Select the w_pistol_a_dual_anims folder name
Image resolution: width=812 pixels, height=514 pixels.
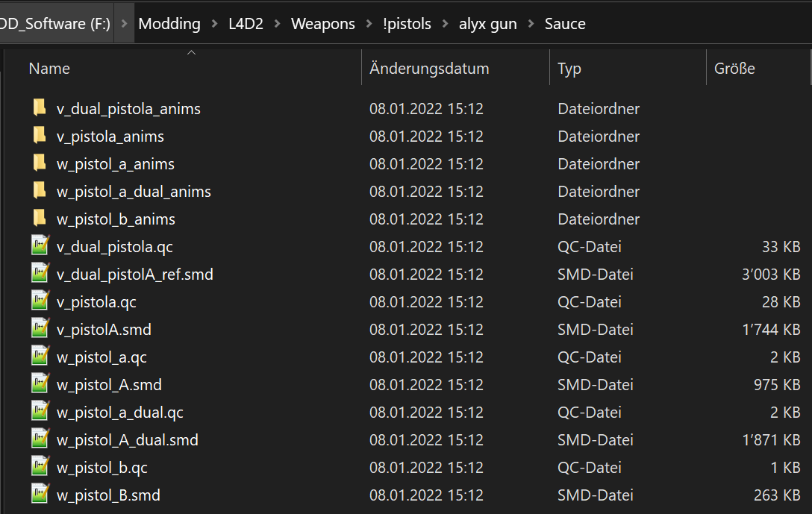[134, 192]
